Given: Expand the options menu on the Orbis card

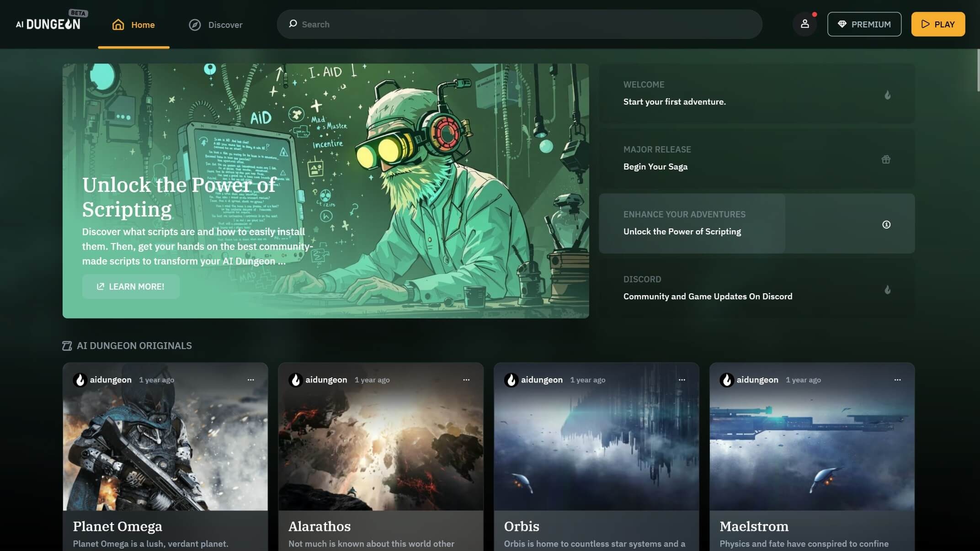Looking at the screenshot, I should (x=682, y=380).
